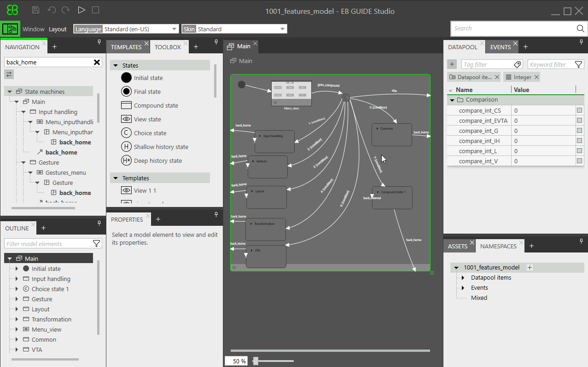
Task: Click the canvas horizontal scrollbar
Action: click(x=330, y=350)
